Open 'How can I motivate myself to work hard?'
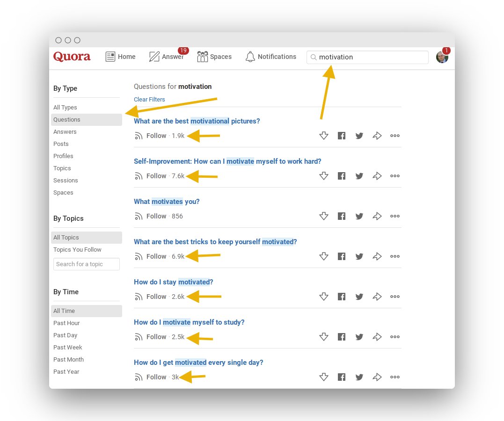Screen dimensions: 504x421 227,161
